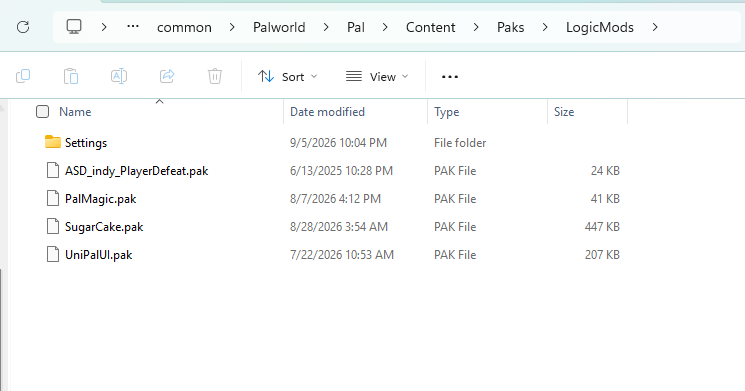Select PalMagic.pak file name
Screen dimensions: 745x391
[101, 199]
